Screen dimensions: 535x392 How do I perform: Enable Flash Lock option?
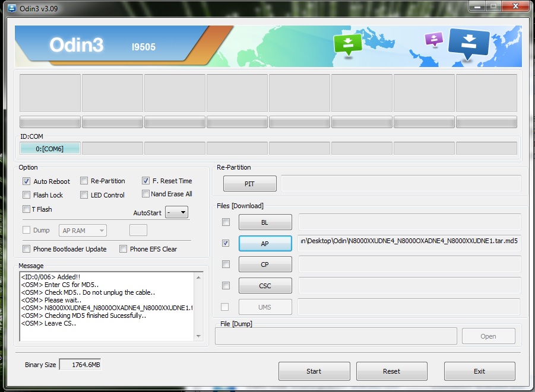(26, 195)
